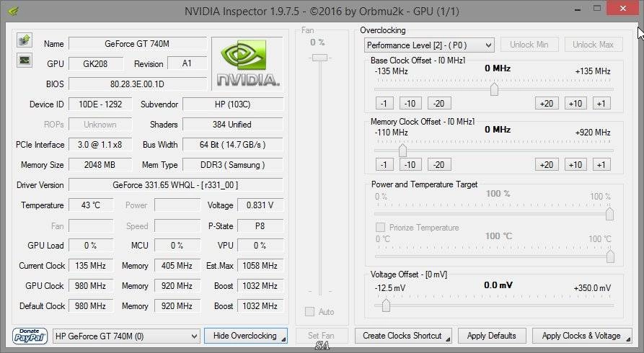This screenshot has width=644, height=353.
Task: Open the Create Clocks Shortcut menu arrow
Action: (448, 339)
